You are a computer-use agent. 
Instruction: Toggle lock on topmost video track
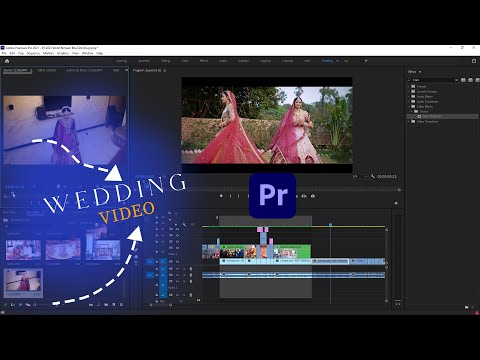(157, 229)
